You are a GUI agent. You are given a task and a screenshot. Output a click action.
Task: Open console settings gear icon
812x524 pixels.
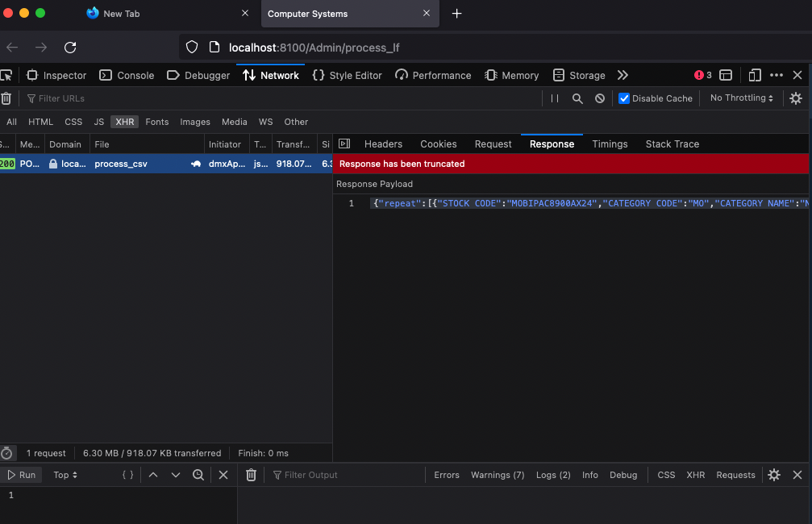coord(774,475)
